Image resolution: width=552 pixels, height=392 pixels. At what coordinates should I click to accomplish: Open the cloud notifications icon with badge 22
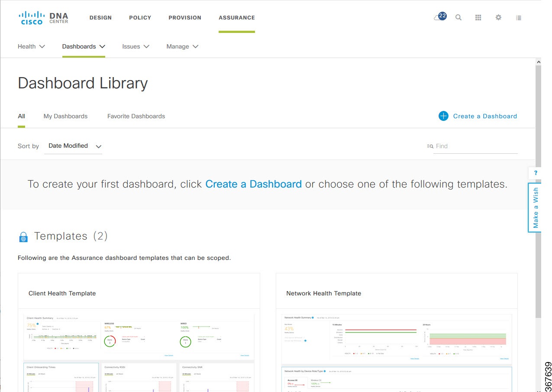[440, 17]
